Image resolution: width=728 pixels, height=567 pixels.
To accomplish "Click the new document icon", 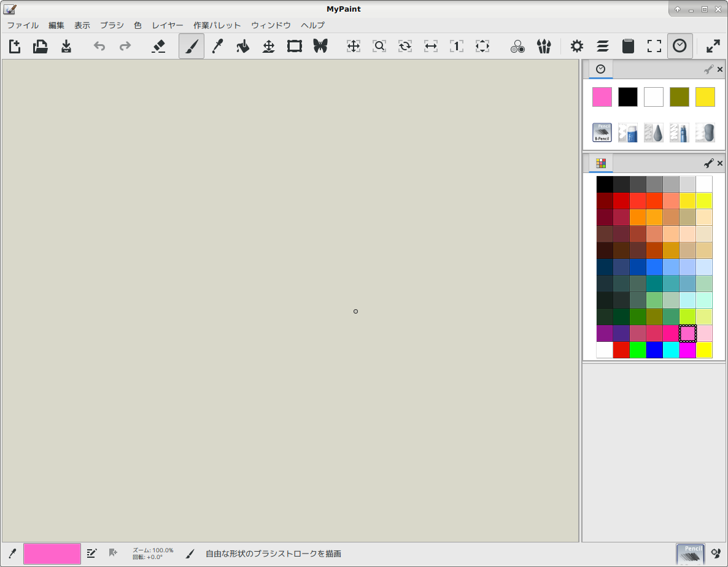I will pos(15,46).
